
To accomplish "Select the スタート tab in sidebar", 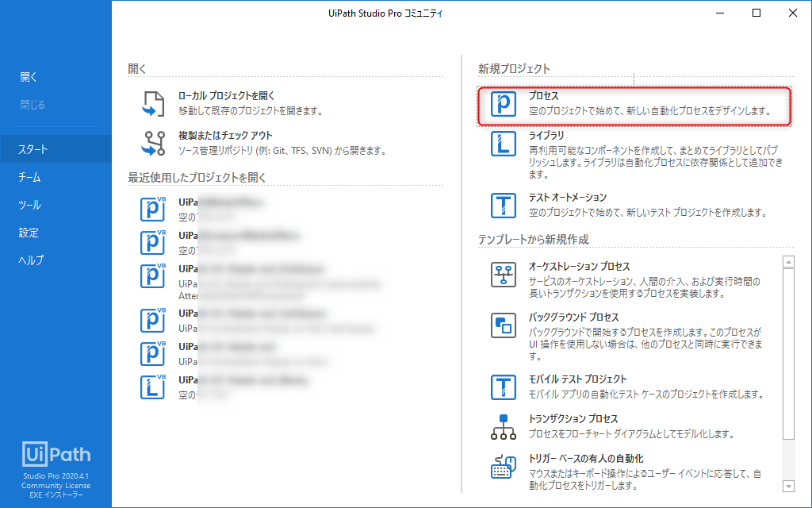I will [56, 149].
